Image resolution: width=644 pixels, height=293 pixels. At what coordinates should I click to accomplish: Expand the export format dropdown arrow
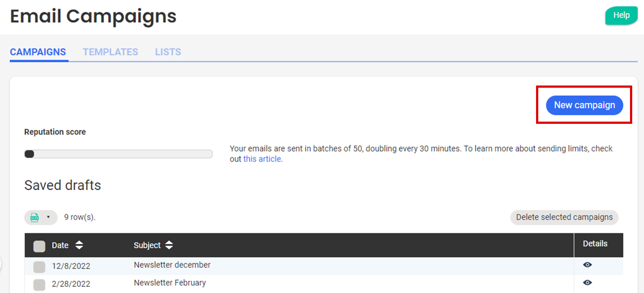pos(48,217)
